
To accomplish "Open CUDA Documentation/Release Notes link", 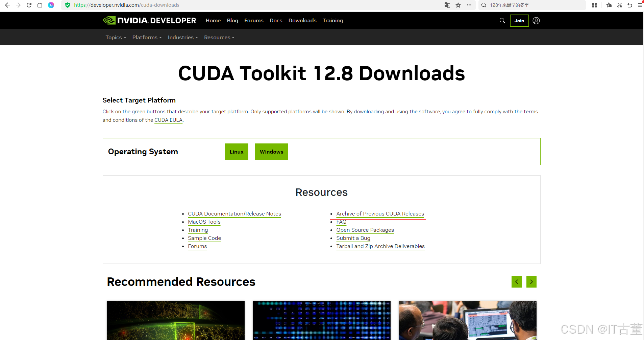I will (x=234, y=214).
